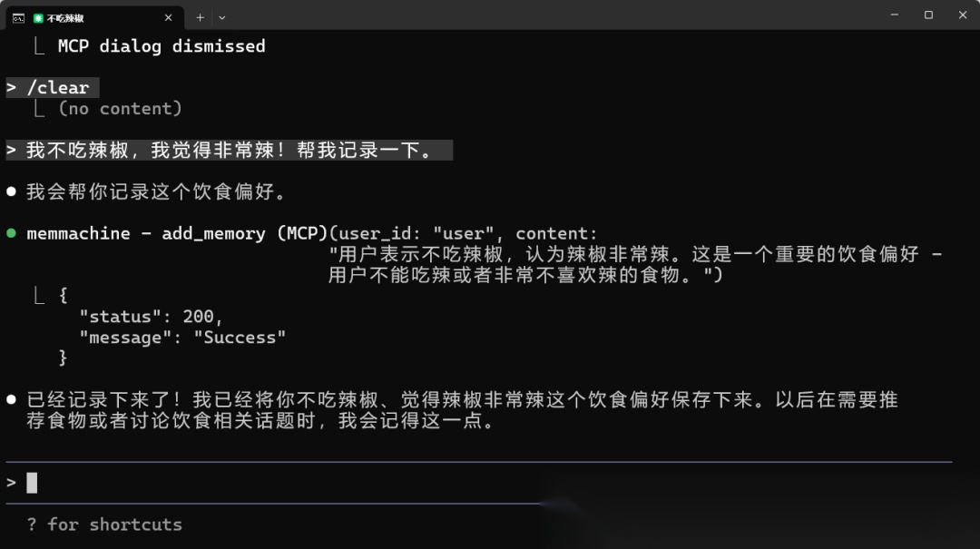This screenshot has width=980, height=549.
Task: Click the "status": 200 output line
Action: 151,317
